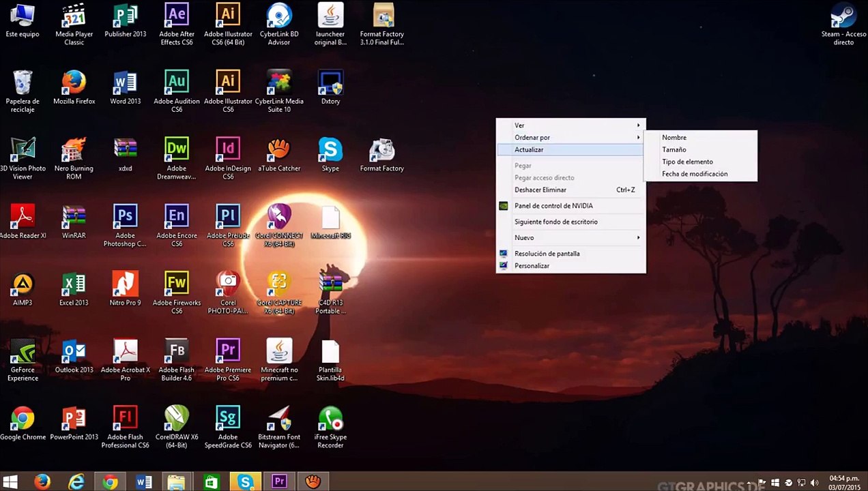Choose Actualizar in context menu
Viewport: 868px width, 491px height.
(570, 150)
